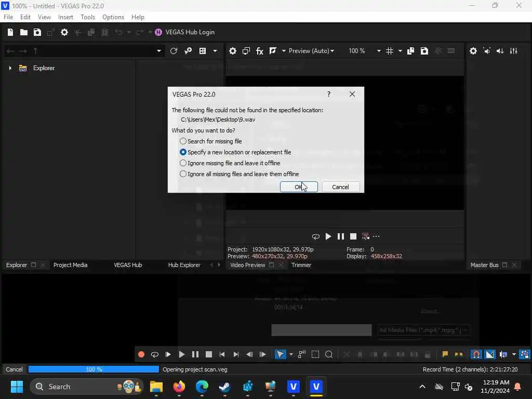532x399 pixels.
Task: Open project Properties gear in main toolbar
Action: (64, 32)
